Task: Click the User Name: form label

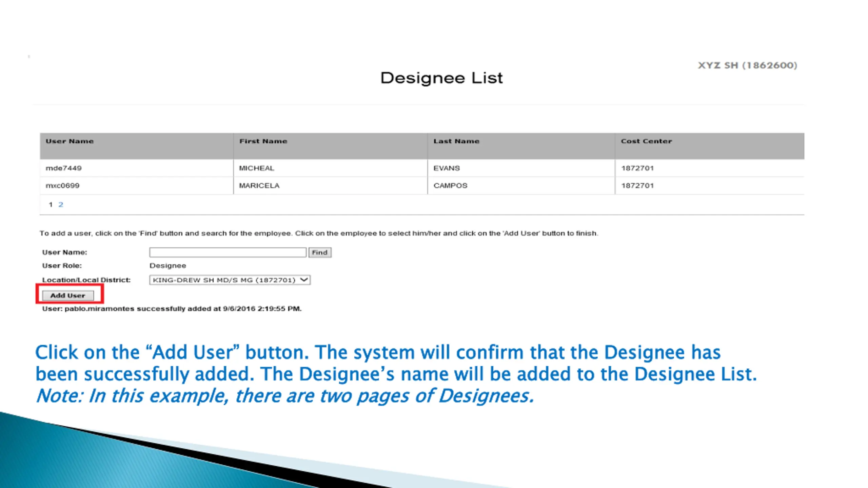Action: (65, 252)
